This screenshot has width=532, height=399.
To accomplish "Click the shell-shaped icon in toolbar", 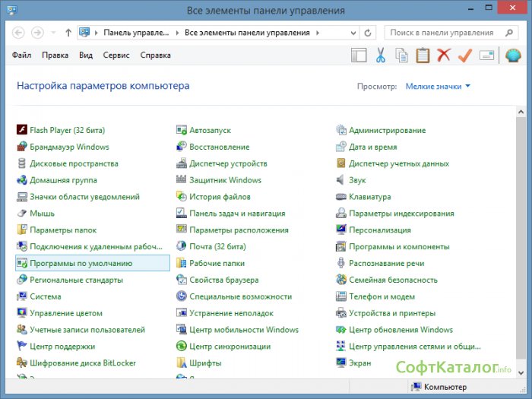I will (512, 55).
